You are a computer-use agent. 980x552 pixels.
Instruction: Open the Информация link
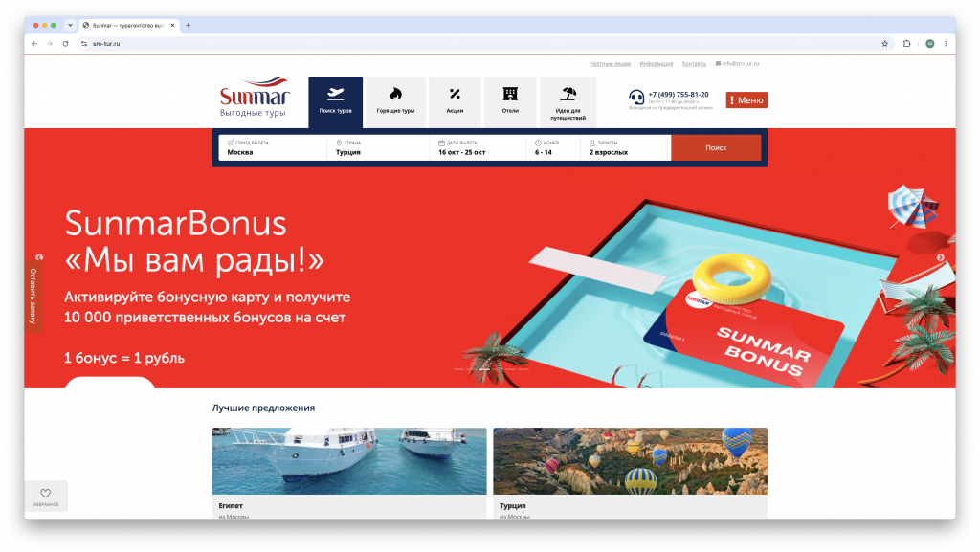(657, 64)
